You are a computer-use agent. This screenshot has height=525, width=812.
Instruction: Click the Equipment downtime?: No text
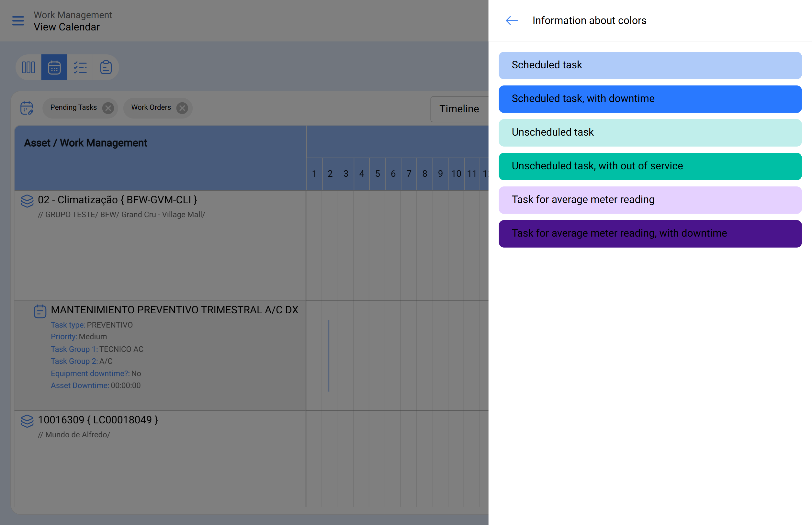(x=96, y=373)
